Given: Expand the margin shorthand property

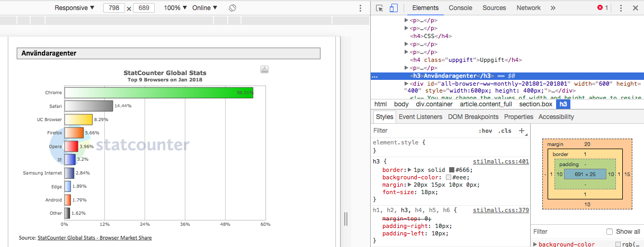Looking at the screenshot, I should tap(409, 185).
